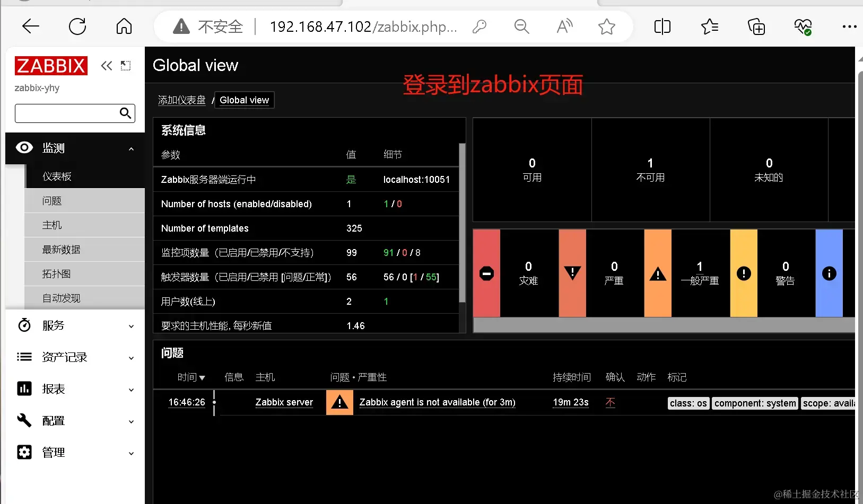Click the warning severity exclamation circle icon
Viewport: 863px width, 504px height.
[x=744, y=273]
